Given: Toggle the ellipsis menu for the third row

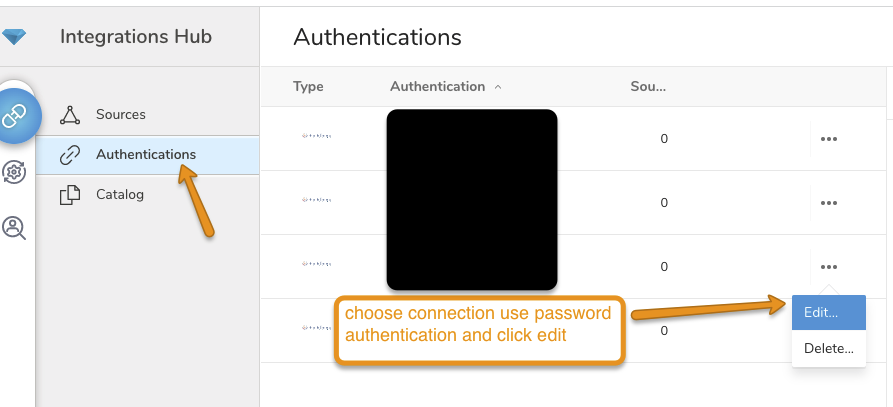Looking at the screenshot, I should [x=828, y=267].
